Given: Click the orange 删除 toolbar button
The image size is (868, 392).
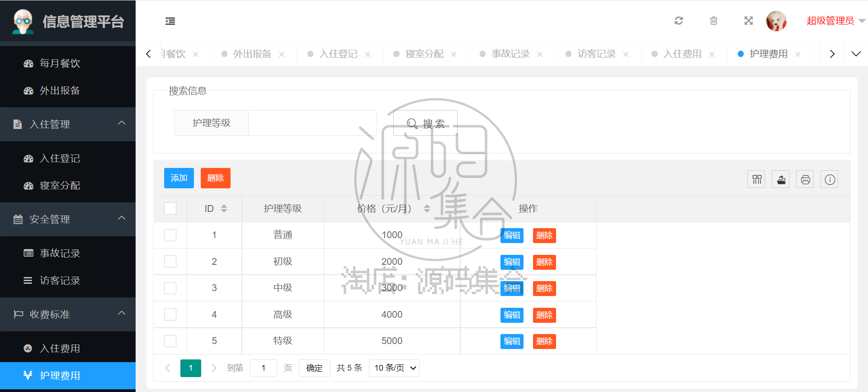Looking at the screenshot, I should point(216,178).
